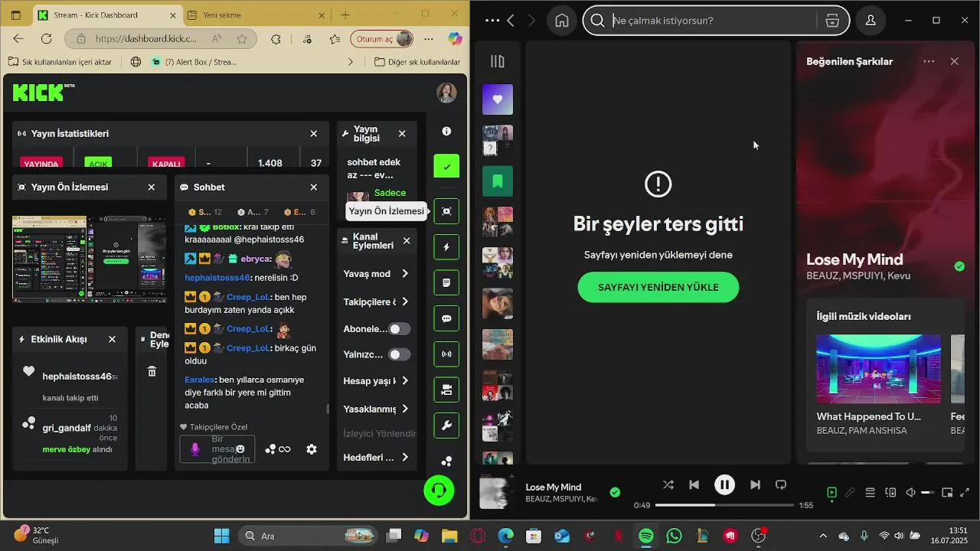Click more options dots in Beğenilen Şarkılar panel
This screenshot has height=551, width=980.
(x=929, y=61)
